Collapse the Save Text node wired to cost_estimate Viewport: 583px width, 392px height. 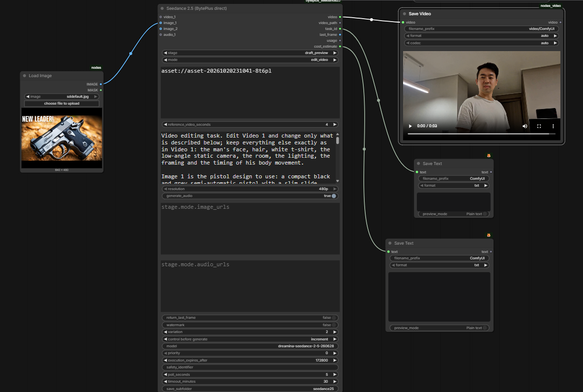390,243
